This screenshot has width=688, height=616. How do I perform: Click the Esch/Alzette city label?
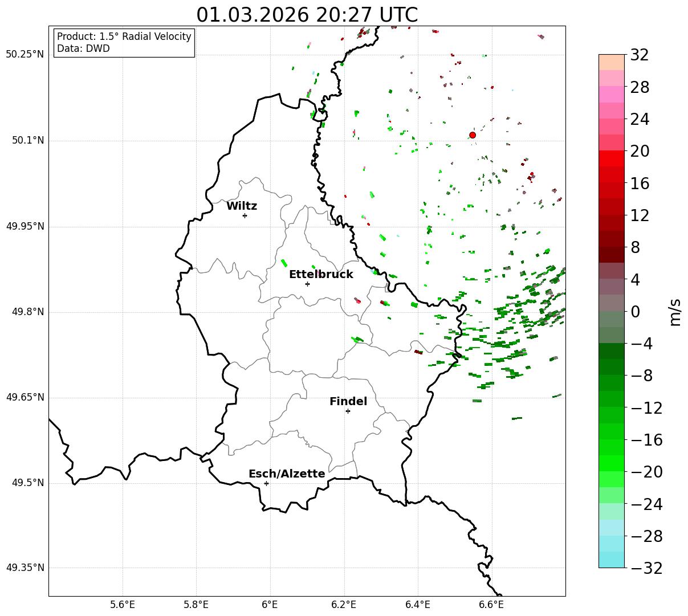287,474
